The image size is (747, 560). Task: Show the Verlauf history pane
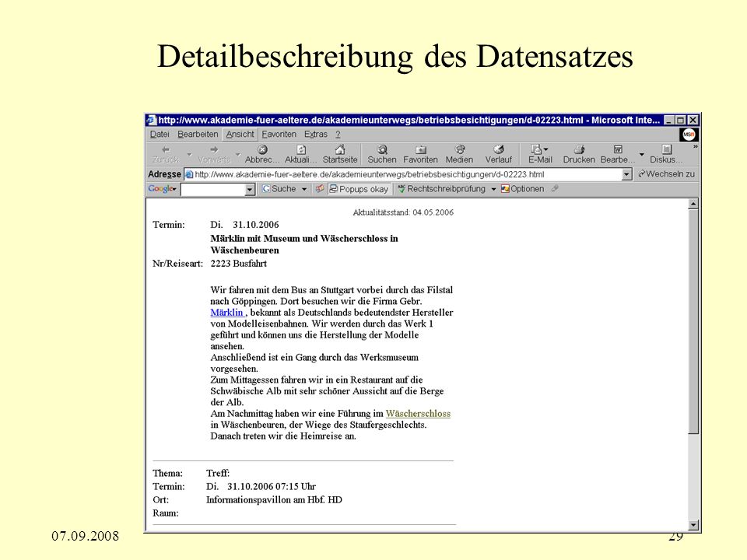pos(498,154)
